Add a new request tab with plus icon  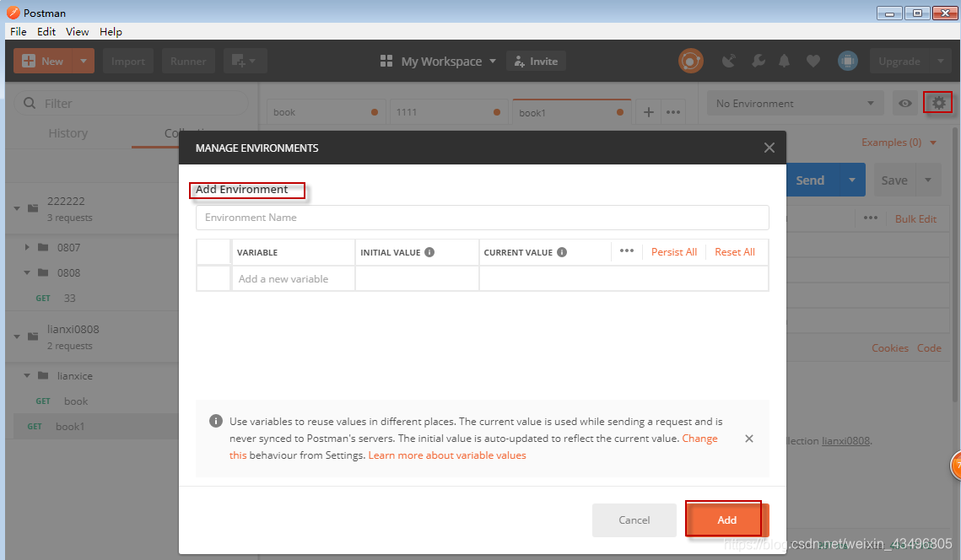(x=649, y=112)
